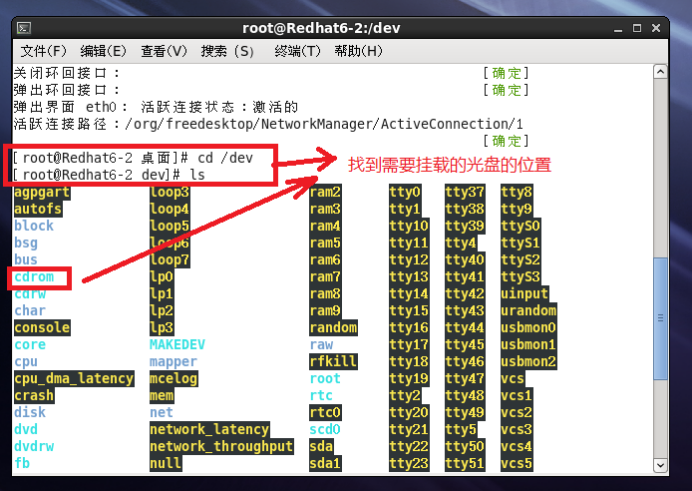692x491 pixels.
Task: Click the rtc0 entry
Action: pos(325,412)
